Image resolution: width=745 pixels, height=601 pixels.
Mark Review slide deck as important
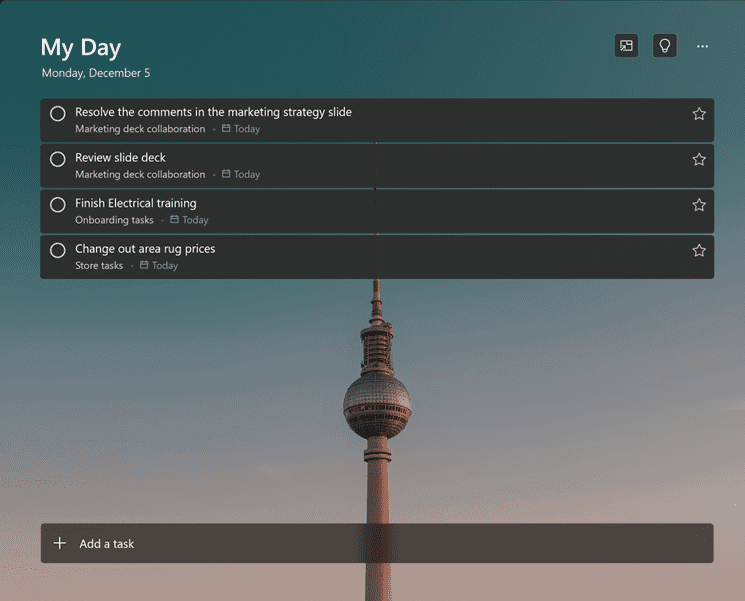tap(698, 160)
